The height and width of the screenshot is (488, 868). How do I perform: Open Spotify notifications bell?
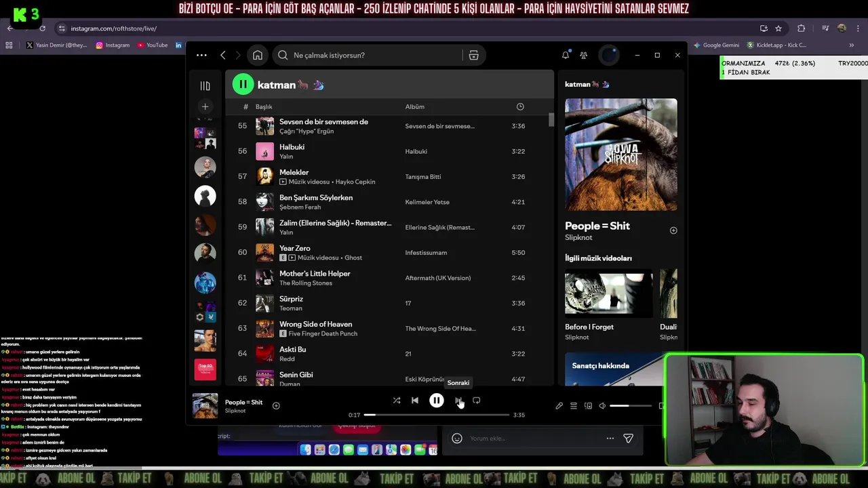point(565,55)
